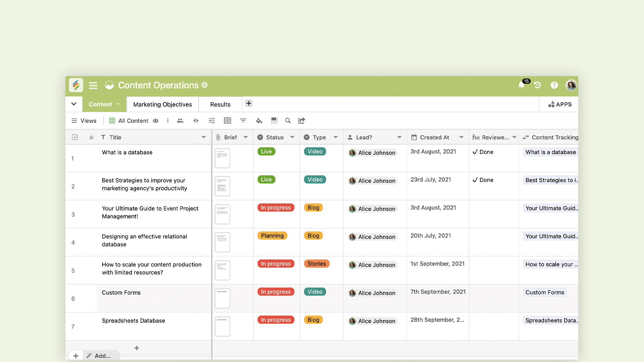This screenshot has width=644, height=362.
Task: Click the search magnifier icon in toolbar
Action: (x=288, y=121)
